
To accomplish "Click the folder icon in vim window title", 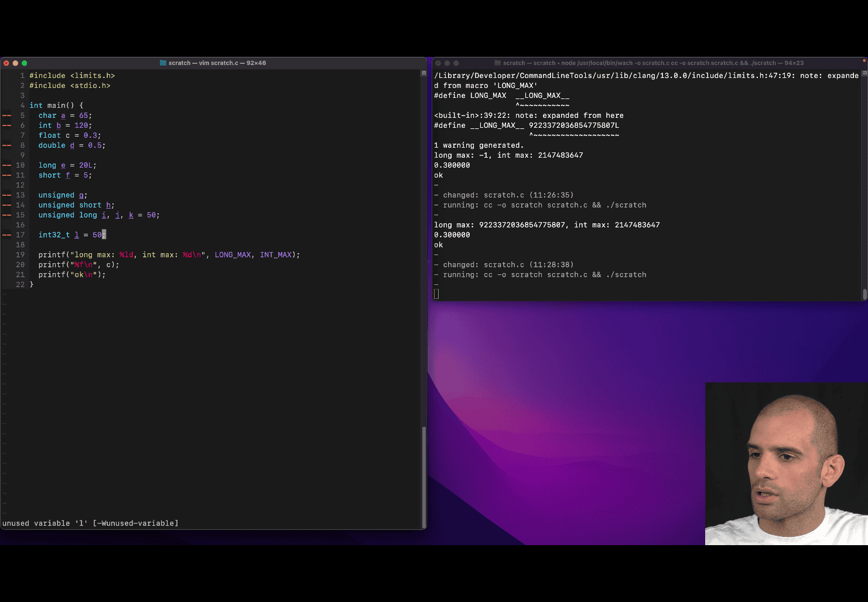I will [163, 63].
